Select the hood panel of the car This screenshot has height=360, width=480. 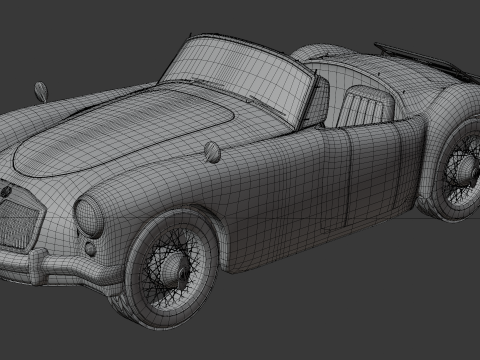coord(123,132)
